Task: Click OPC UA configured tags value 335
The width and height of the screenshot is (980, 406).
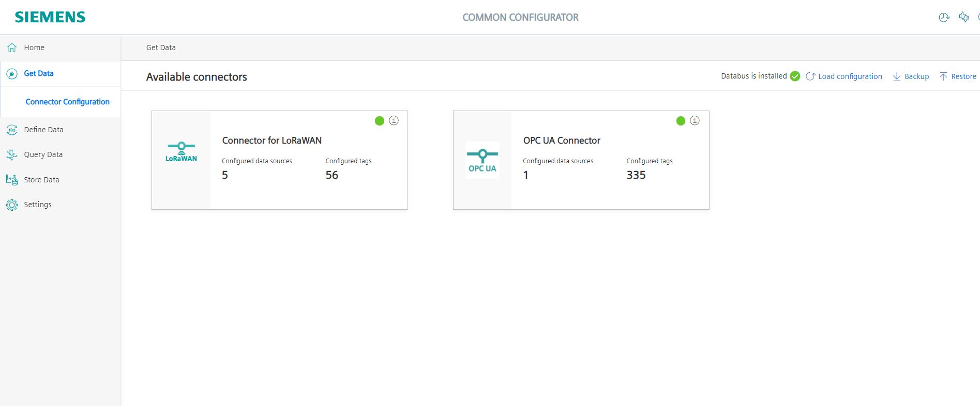Action: tap(636, 175)
